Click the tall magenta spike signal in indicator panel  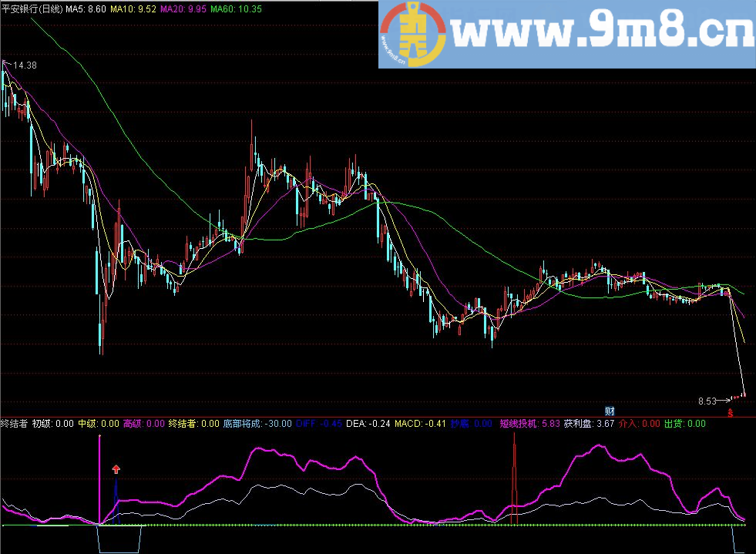[100, 479]
